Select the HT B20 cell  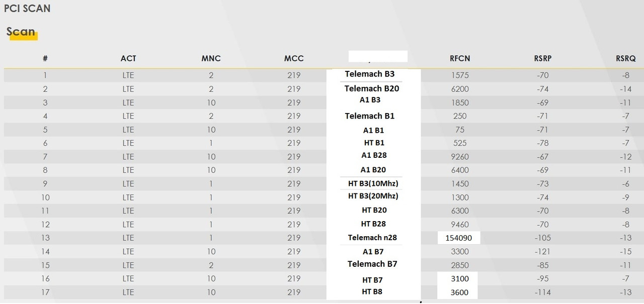point(374,210)
